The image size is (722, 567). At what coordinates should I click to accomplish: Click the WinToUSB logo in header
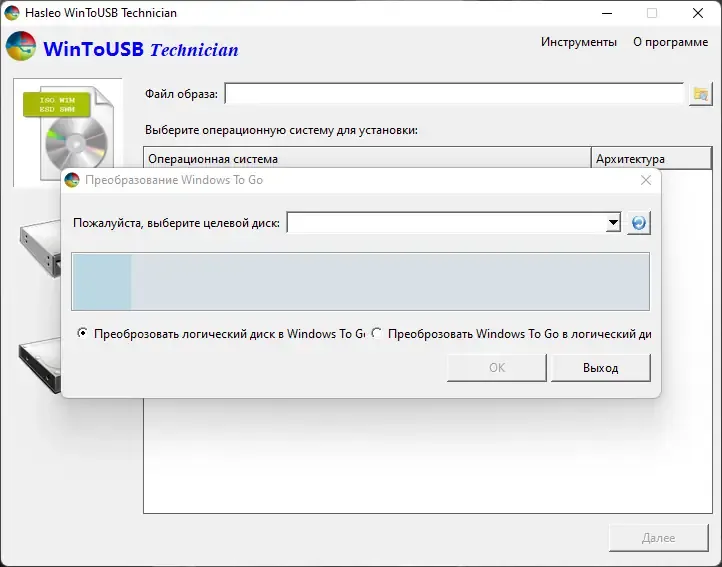pyautogui.click(x=21, y=46)
